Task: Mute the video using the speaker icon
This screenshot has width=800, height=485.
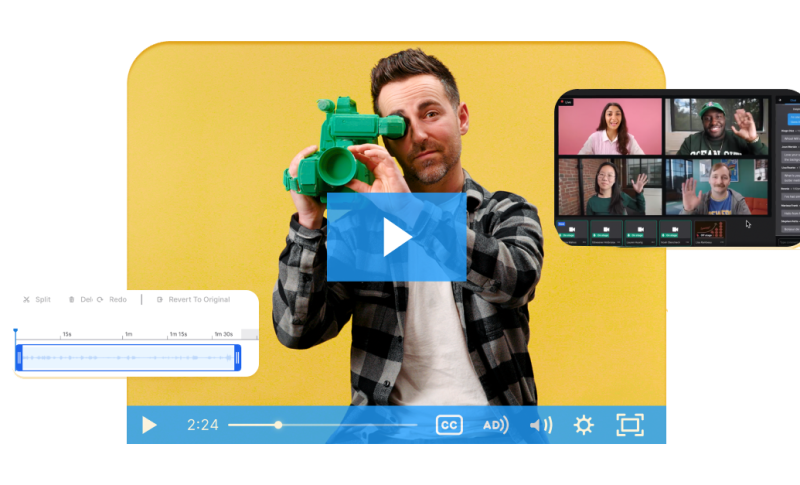Action: tap(541, 425)
